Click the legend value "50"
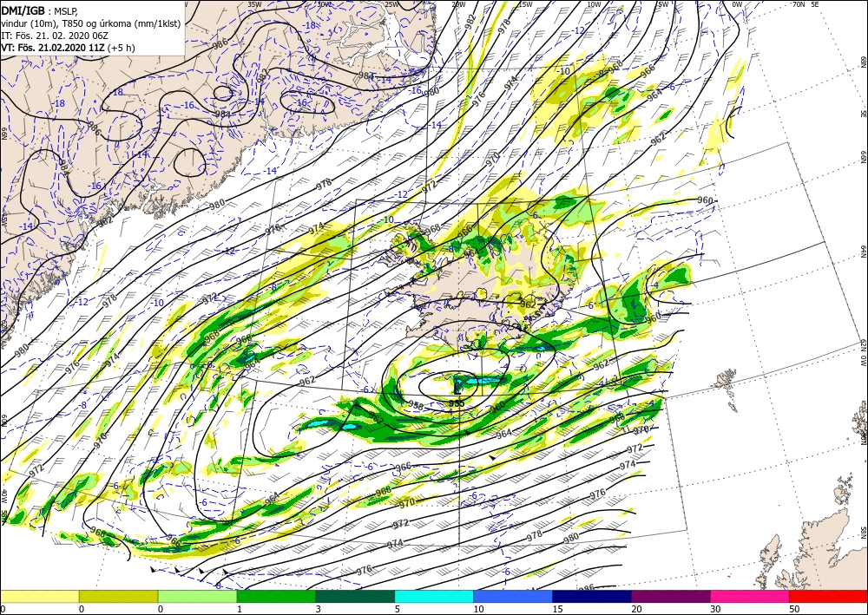This screenshot has width=868, height=615. 794,609
